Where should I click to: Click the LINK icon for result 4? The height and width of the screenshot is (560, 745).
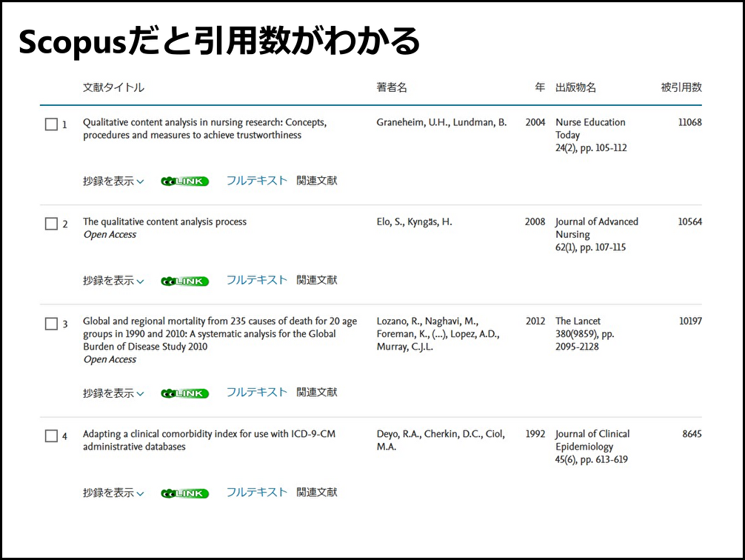(x=185, y=493)
